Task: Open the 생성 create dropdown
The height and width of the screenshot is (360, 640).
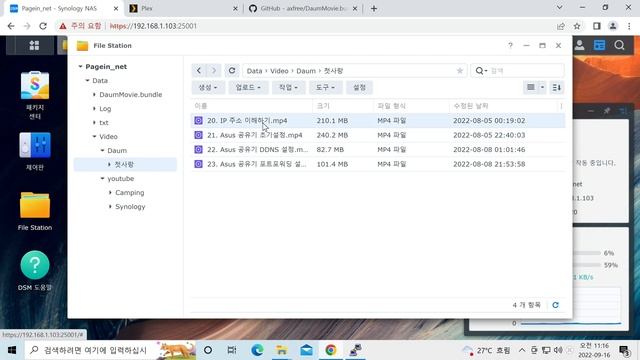Action: pos(208,87)
